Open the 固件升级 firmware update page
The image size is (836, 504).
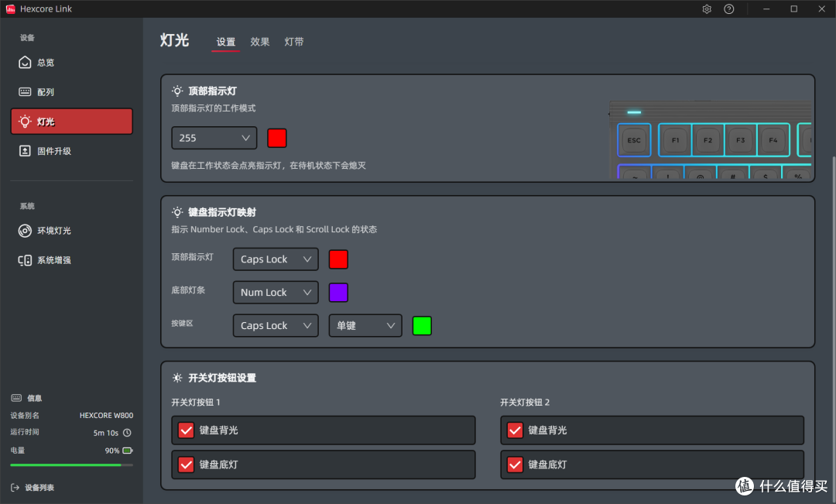(x=46, y=150)
